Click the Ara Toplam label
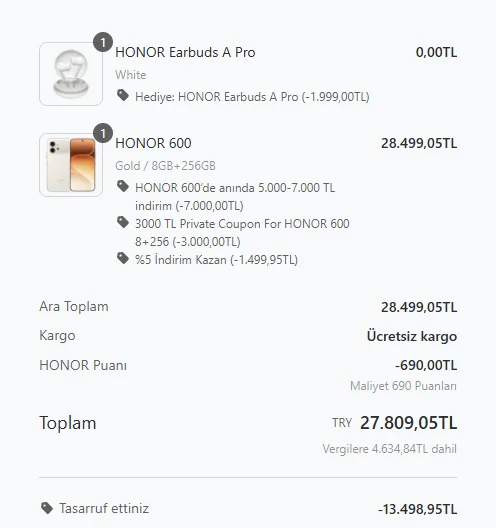496x528 pixels. click(x=74, y=306)
